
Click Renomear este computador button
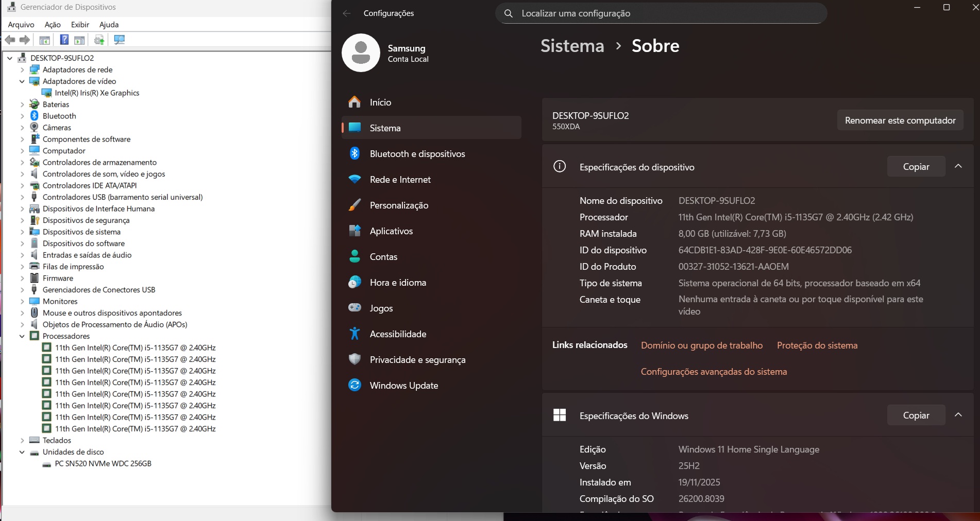click(900, 120)
